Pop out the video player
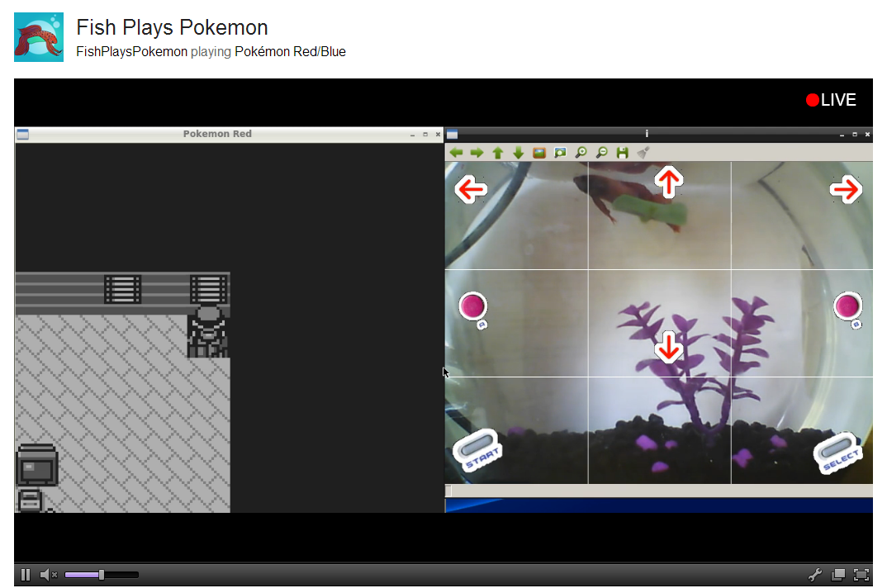Image resolution: width=887 pixels, height=588 pixels. pyautogui.click(x=837, y=575)
